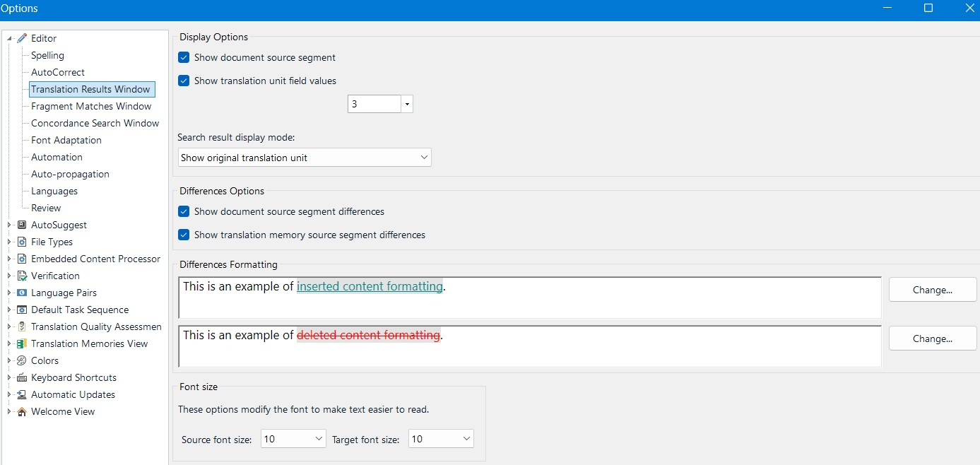Click the number field showing 3
Image resolution: width=980 pixels, height=465 pixels.
(x=374, y=104)
